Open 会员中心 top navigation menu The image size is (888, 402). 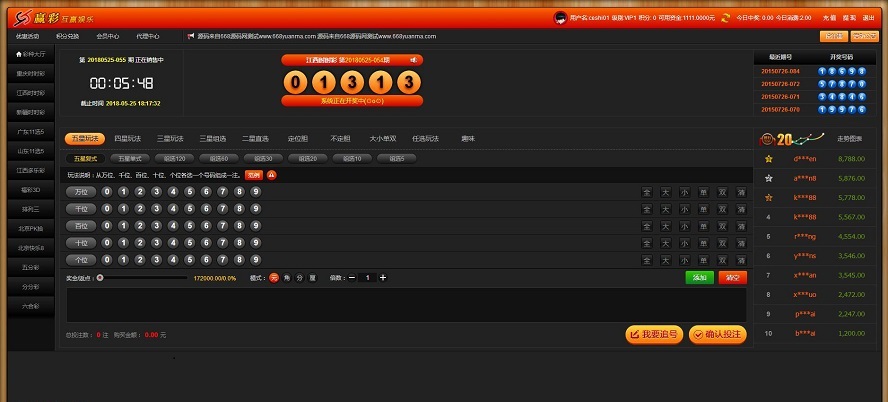point(107,36)
